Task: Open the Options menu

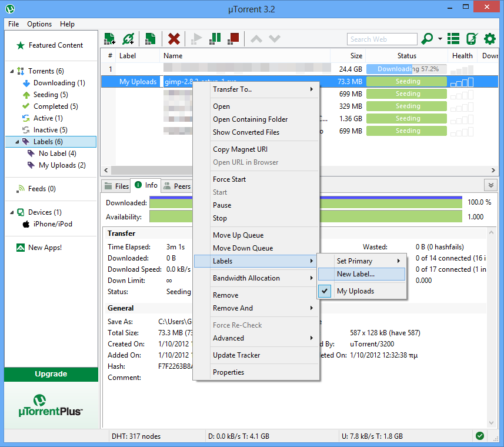Action: (39, 24)
